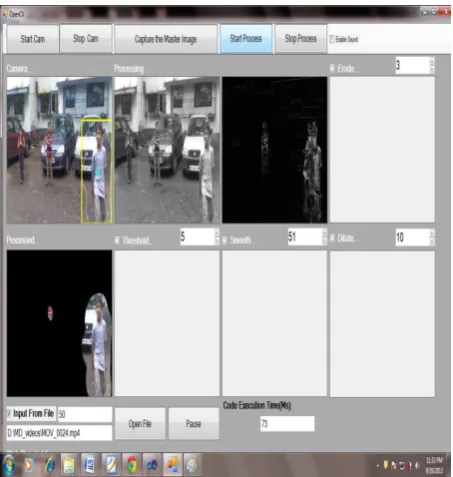Open the file explorer folder taskbar icon
Image resolution: width=453 pixels, height=477 pixels.
69,465
